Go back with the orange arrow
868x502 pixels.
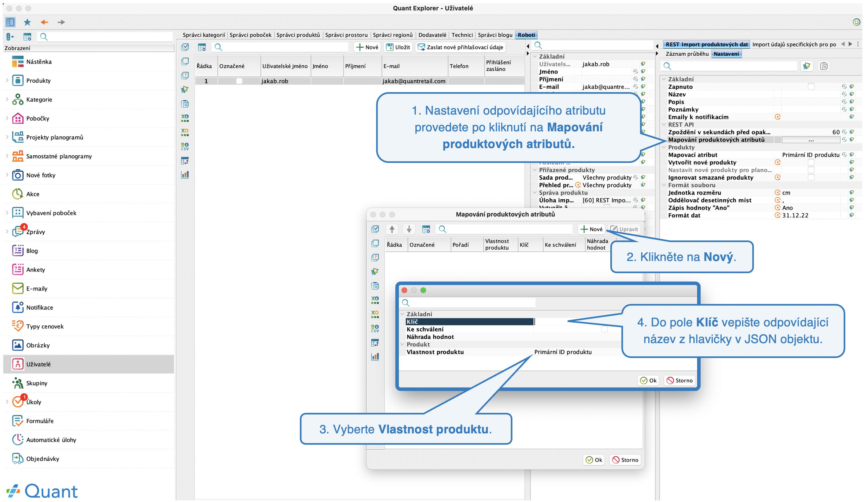[44, 22]
